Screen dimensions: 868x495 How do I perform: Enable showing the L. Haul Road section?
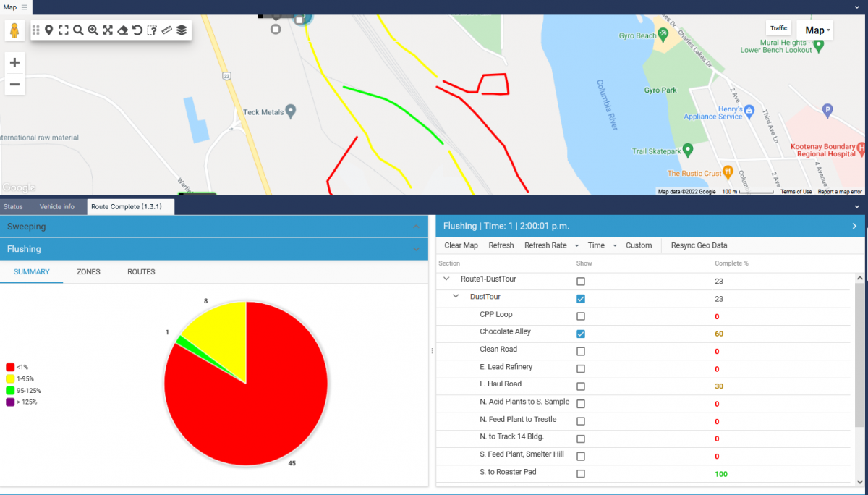tap(580, 386)
